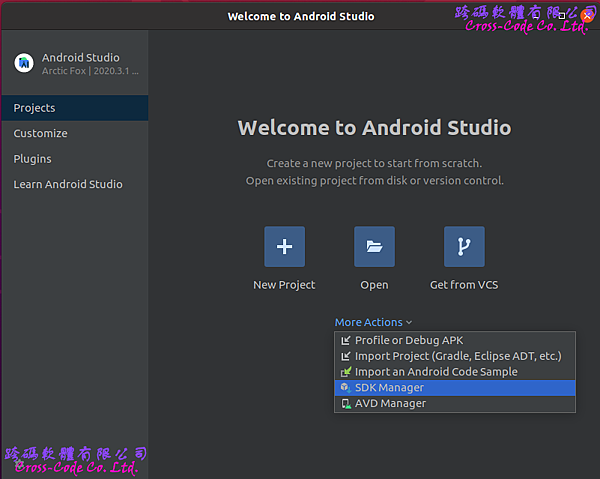600x479 pixels.
Task: Click the New Project plus icon
Action: pos(284,246)
